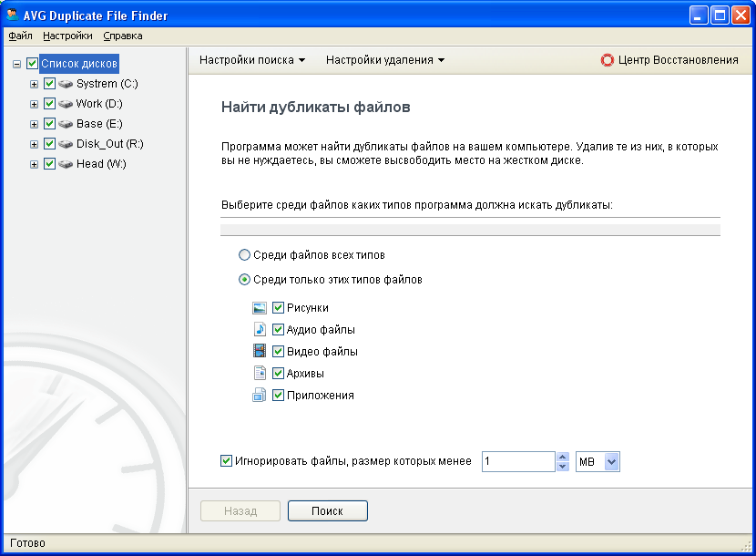The image size is (756, 556).
Task: Select the System (C:) tree label
Action: coord(107,84)
